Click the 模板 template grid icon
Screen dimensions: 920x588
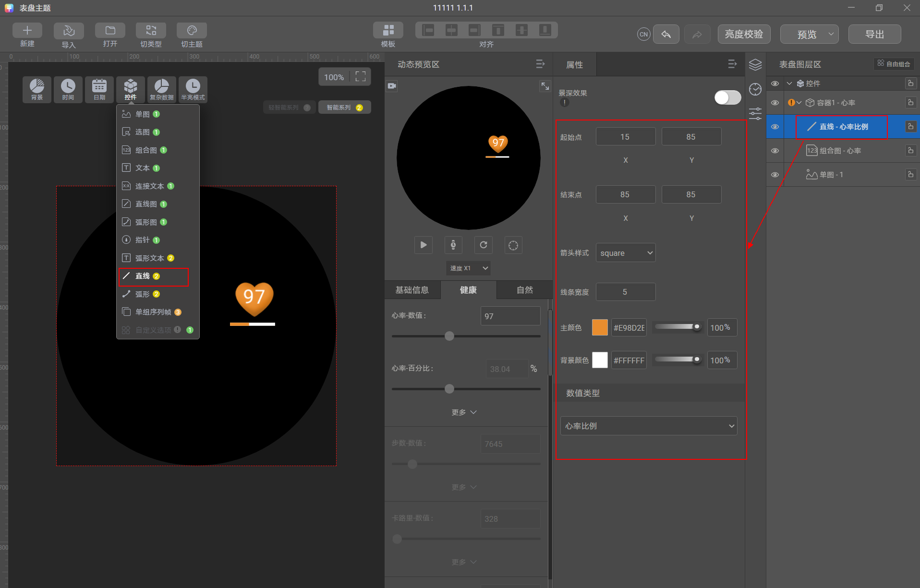click(388, 30)
